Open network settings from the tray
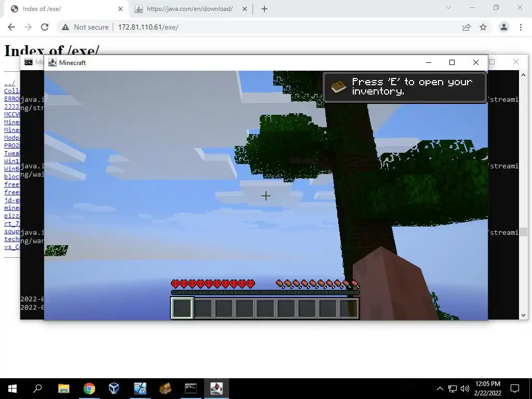This screenshot has height=399, width=532. (x=453, y=389)
